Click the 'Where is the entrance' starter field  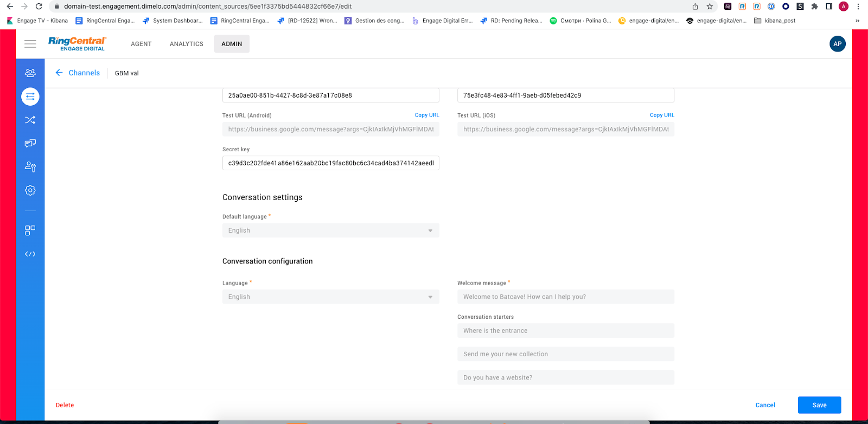click(566, 331)
